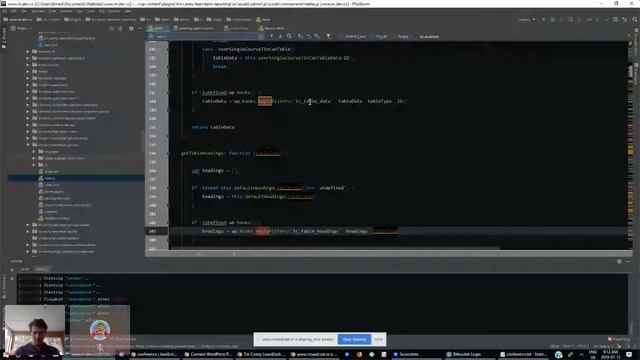The height and width of the screenshot is (360, 640).
Task: Add a new terminal session with plus icon
Action: coord(12,269)
